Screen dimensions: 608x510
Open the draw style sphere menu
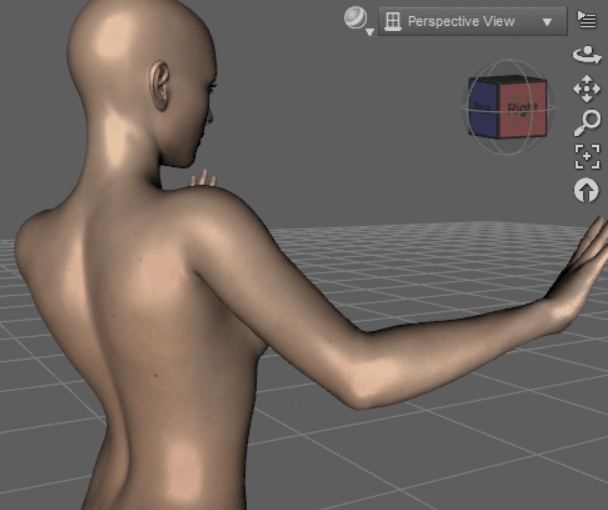coord(358,20)
